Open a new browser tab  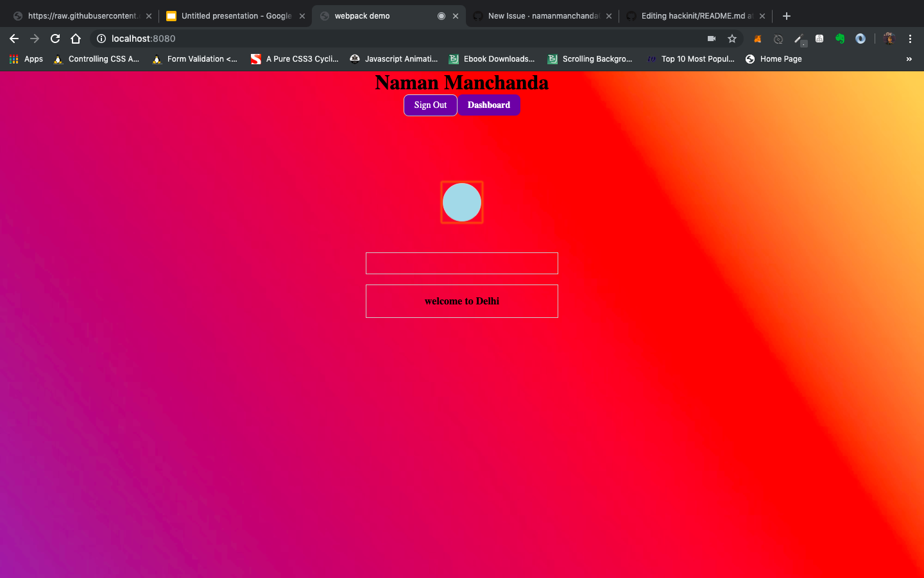click(x=787, y=16)
